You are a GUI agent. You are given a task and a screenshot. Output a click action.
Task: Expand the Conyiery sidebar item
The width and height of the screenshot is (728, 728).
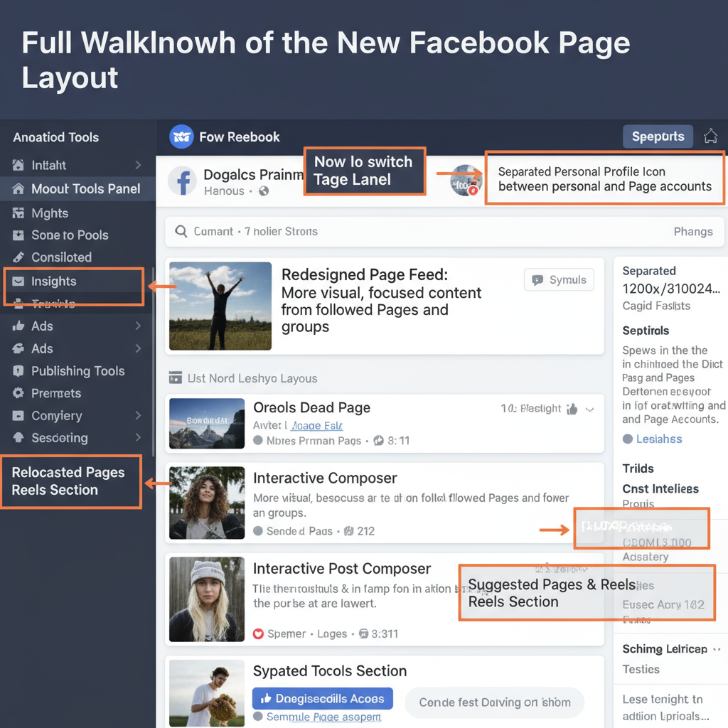pos(138,415)
